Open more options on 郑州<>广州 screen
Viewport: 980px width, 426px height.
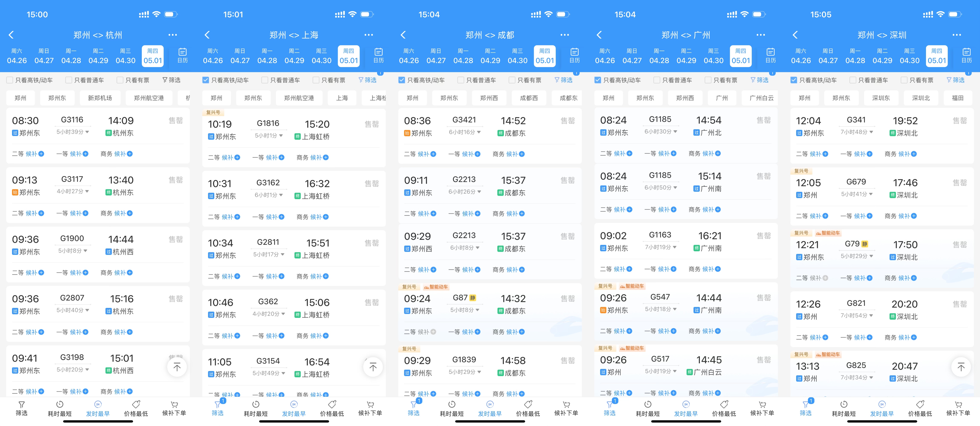(761, 35)
